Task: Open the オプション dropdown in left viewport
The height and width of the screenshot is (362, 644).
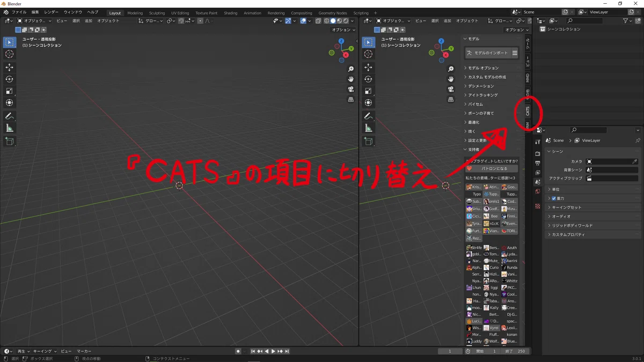Action: click(343, 30)
